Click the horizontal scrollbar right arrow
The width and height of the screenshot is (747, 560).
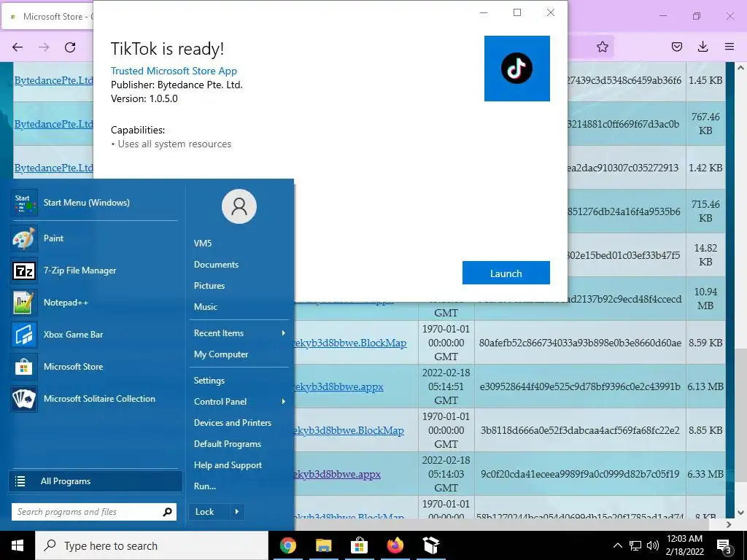tap(729, 524)
